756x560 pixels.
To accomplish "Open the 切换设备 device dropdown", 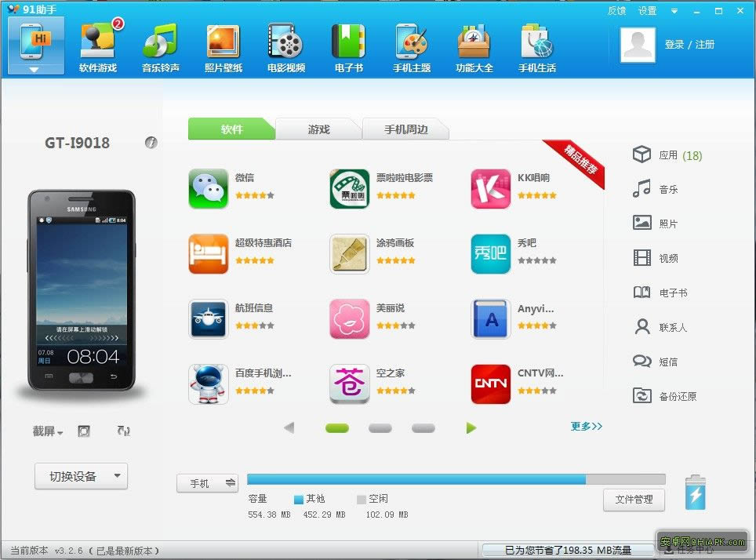I will (x=81, y=477).
